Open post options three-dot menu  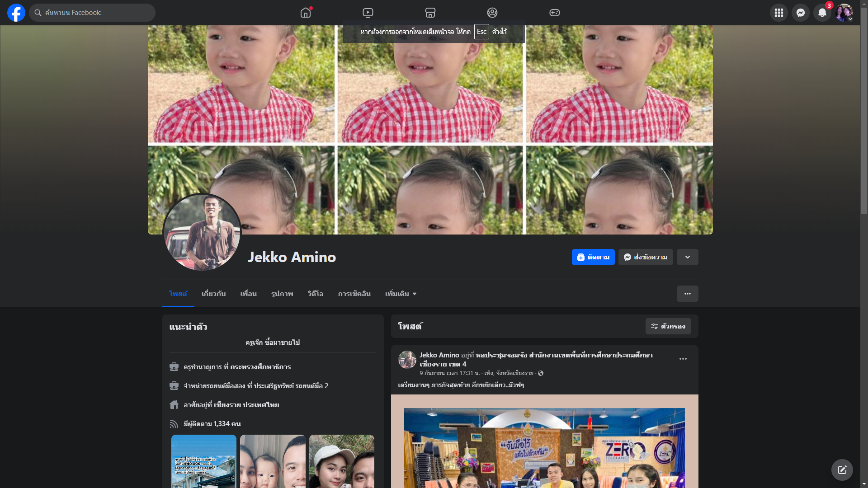coord(683,359)
